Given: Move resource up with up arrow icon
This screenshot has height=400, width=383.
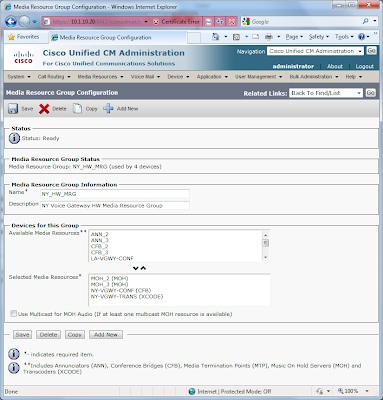Looking at the screenshot, I should pos(143,268).
